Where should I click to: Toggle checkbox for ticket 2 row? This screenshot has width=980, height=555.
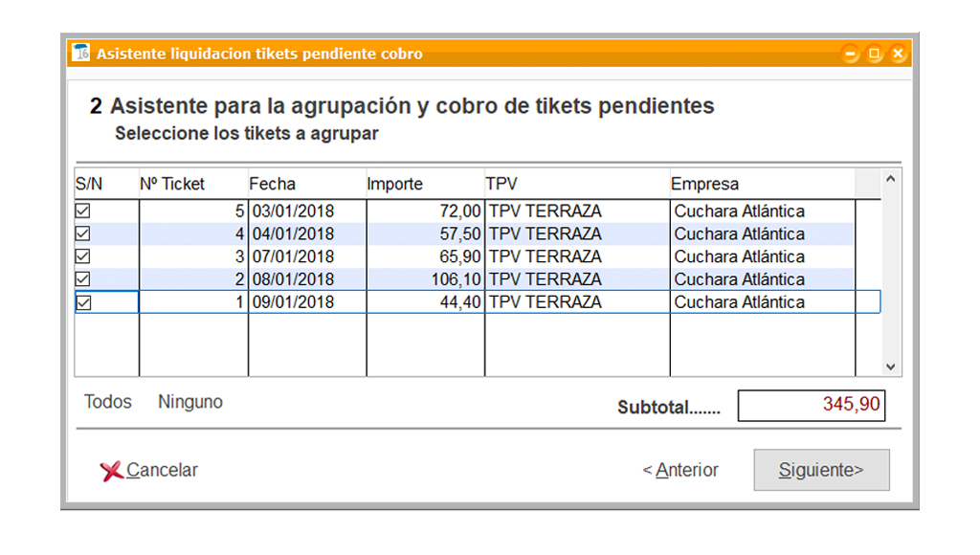pos(82,278)
